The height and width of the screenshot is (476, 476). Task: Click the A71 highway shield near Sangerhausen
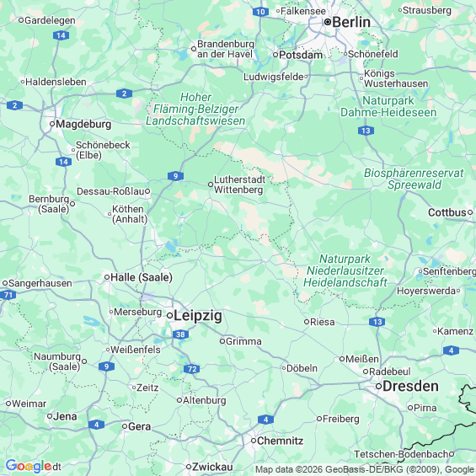coord(8,295)
